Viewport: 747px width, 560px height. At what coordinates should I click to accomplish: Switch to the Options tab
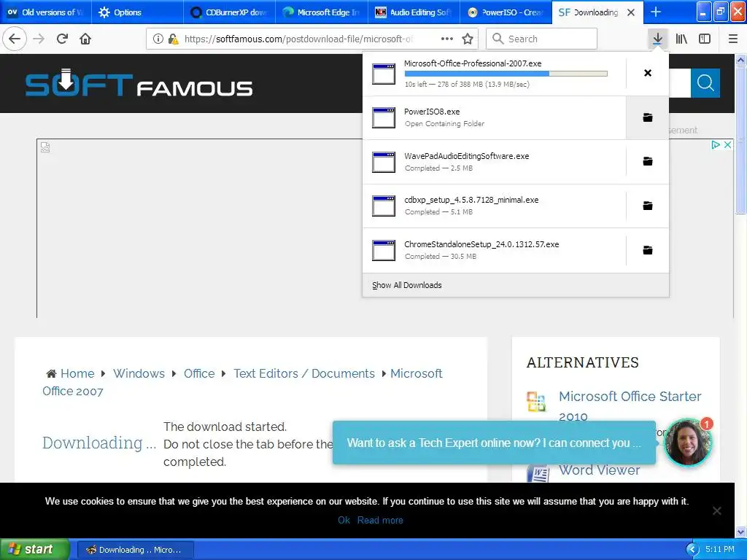click(137, 12)
